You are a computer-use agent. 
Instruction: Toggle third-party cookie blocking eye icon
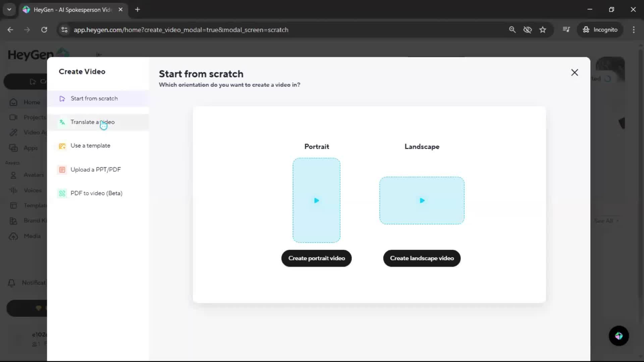[x=527, y=29]
